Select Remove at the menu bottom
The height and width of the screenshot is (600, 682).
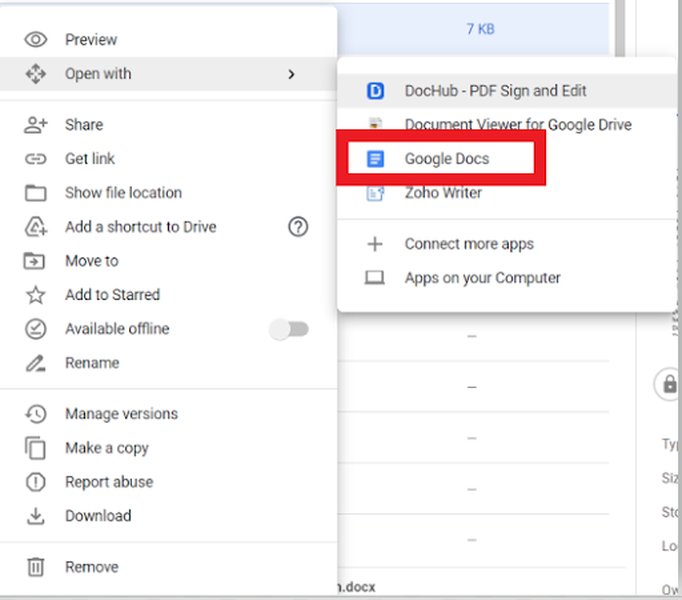[x=168, y=567]
